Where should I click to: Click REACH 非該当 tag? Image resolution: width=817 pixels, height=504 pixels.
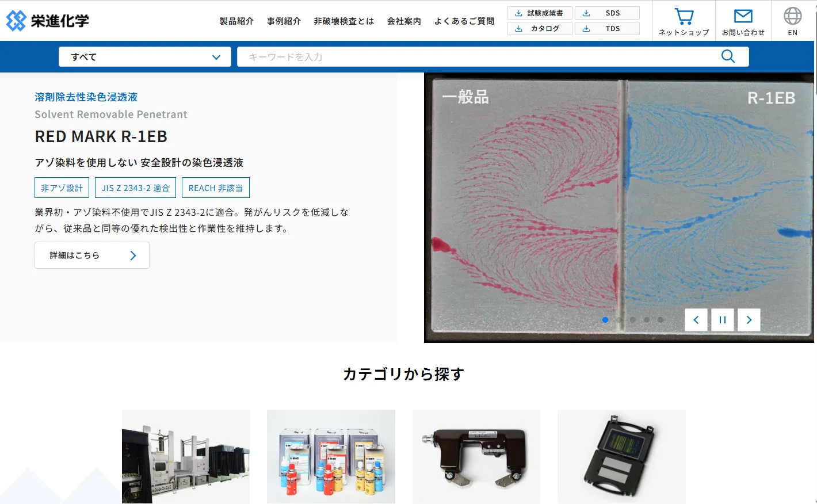pyautogui.click(x=216, y=188)
